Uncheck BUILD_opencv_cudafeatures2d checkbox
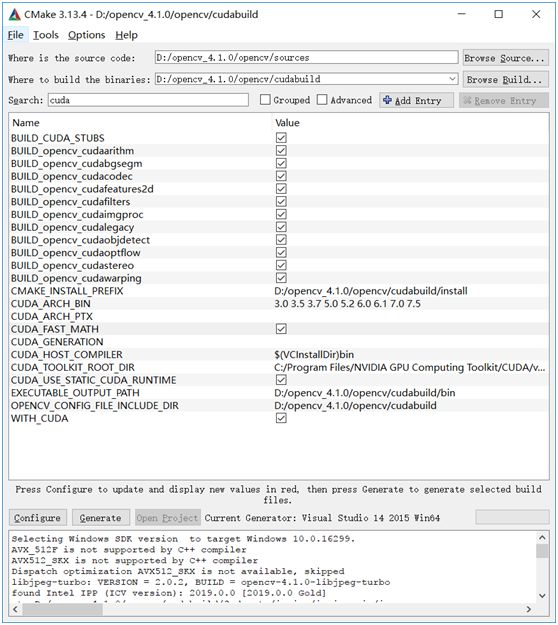This screenshot has width=558, height=625. tap(281, 189)
